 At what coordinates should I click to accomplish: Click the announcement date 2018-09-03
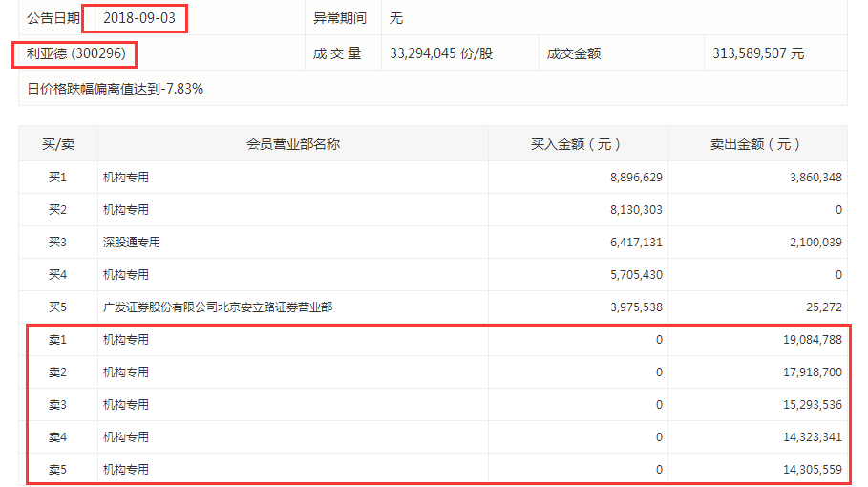pos(139,18)
